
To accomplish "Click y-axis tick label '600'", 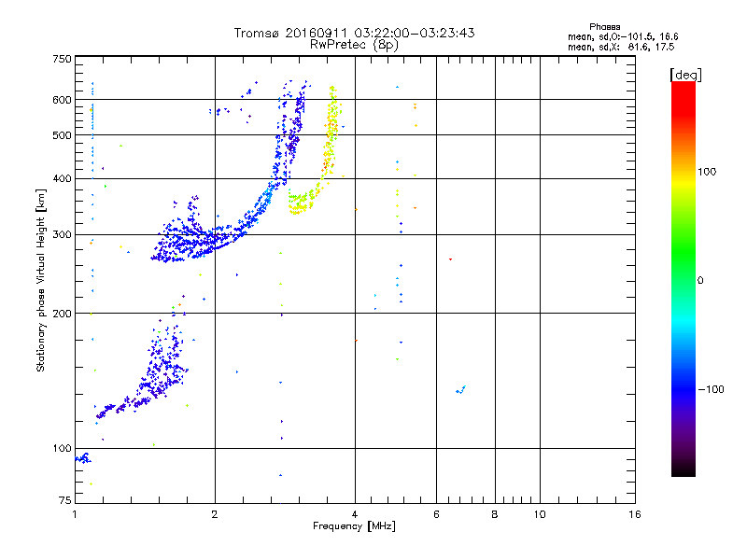I will pos(62,100).
